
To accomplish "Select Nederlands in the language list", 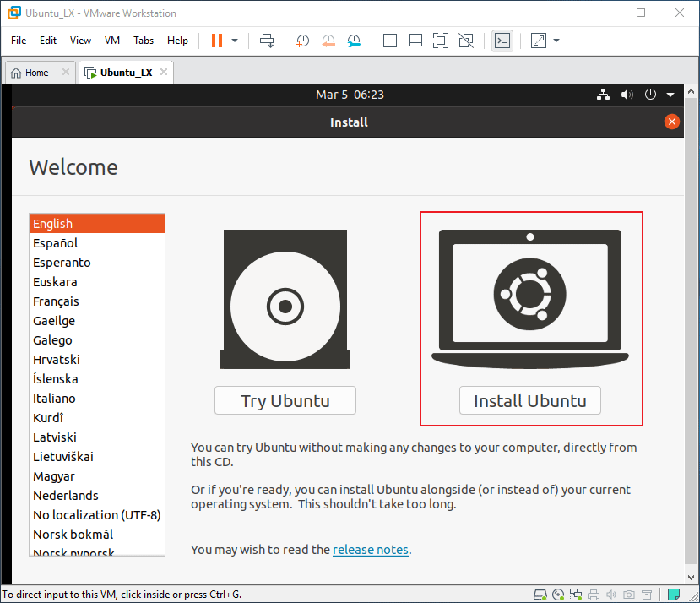I will [x=97, y=495].
